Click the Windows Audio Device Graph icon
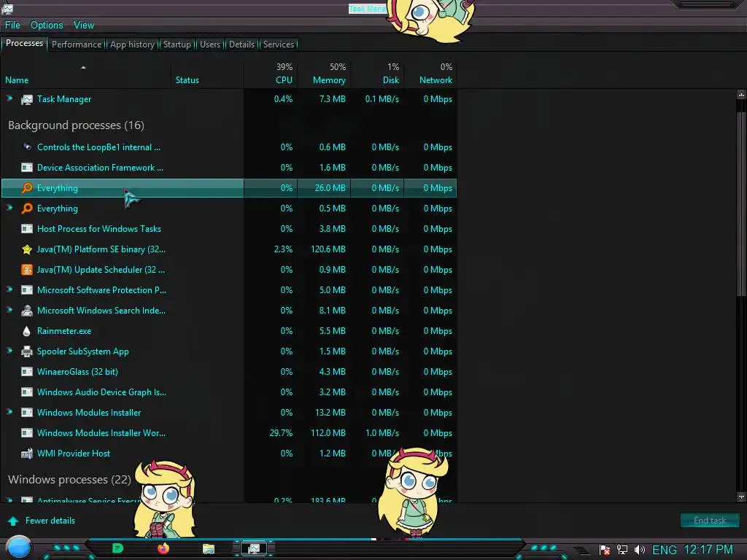This screenshot has height=560, width=747. [27, 392]
